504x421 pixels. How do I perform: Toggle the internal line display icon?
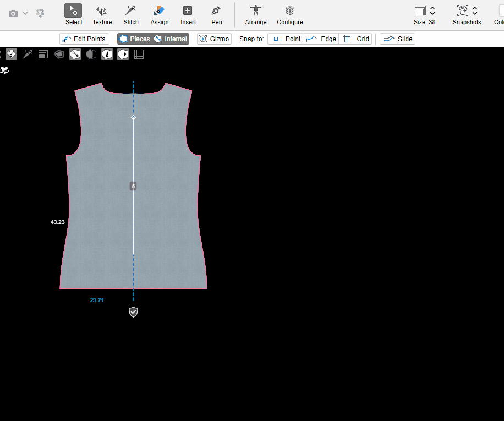[x=75, y=54]
